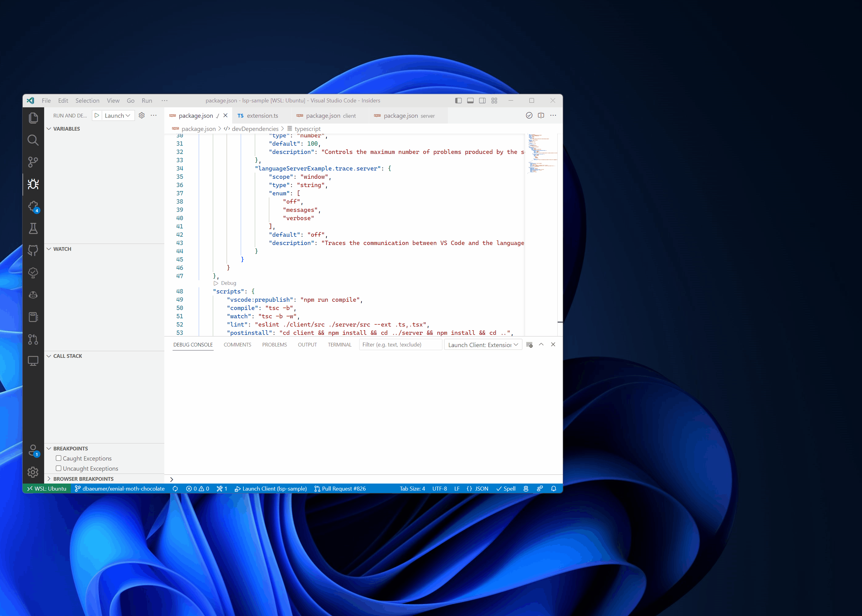Screen dimensions: 862x616
Task: Open the Accounts icon
Action: (33, 450)
